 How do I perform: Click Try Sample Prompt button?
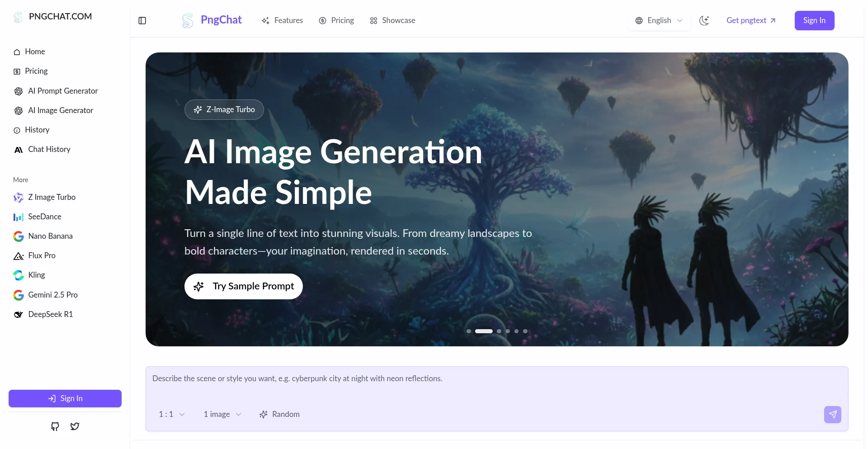244,286
